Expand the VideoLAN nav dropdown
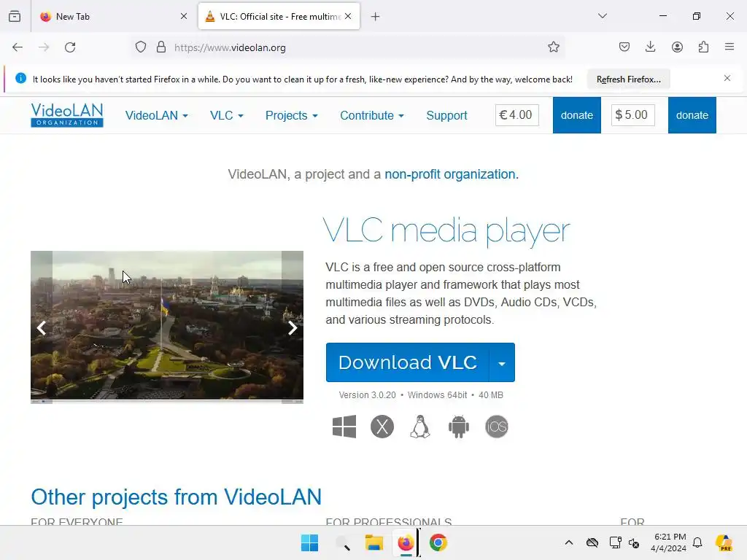Viewport: 747px width, 560px height. (156, 116)
